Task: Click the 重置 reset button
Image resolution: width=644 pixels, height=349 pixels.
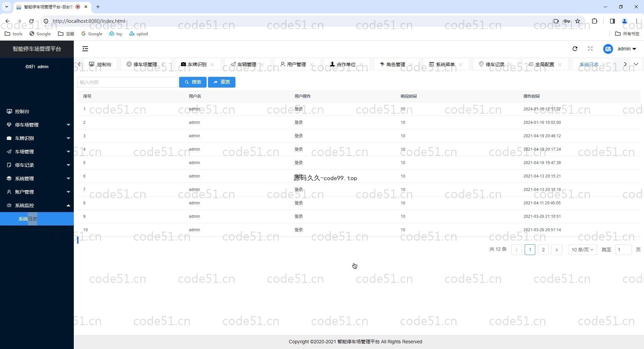Action: click(222, 82)
